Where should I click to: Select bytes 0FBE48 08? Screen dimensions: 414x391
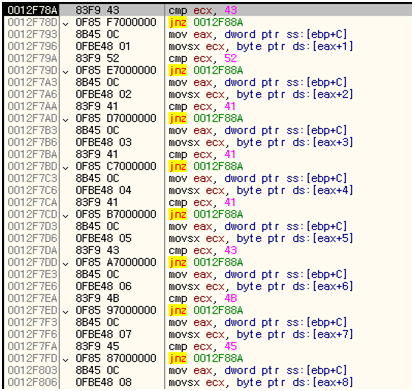[103, 382]
